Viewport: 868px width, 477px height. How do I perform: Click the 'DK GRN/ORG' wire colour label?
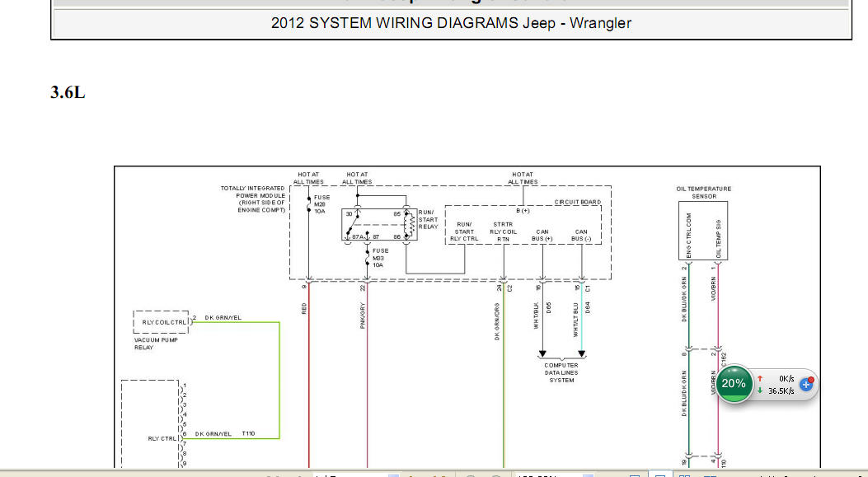click(x=497, y=321)
